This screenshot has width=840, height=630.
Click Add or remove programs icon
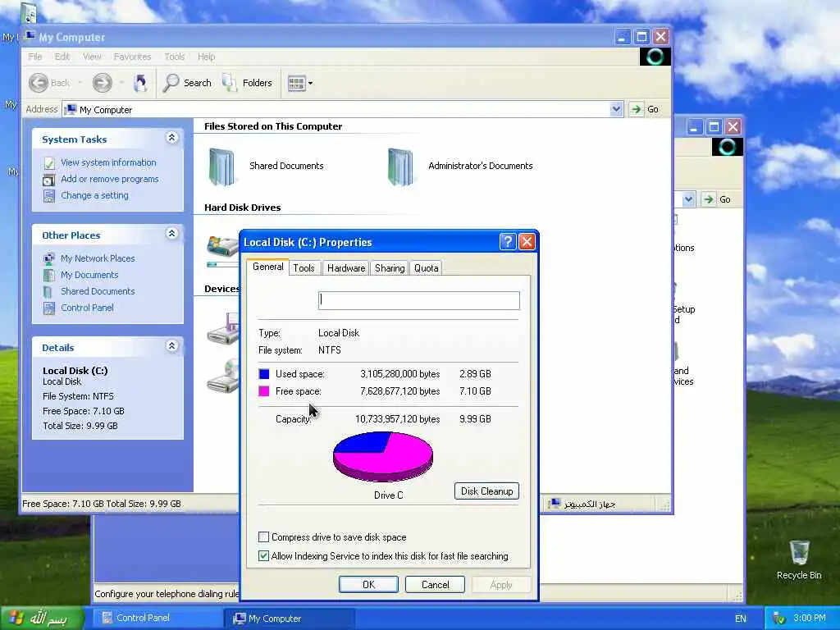pyautogui.click(x=48, y=180)
